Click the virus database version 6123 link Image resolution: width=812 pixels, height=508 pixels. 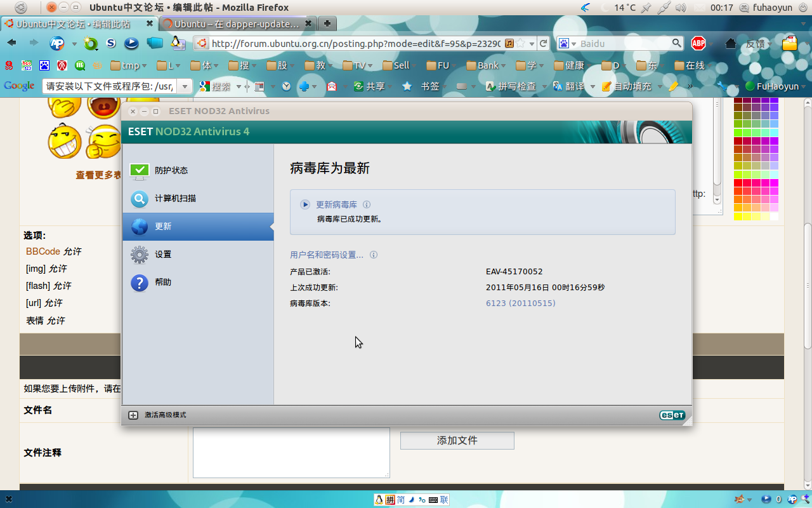(x=520, y=304)
